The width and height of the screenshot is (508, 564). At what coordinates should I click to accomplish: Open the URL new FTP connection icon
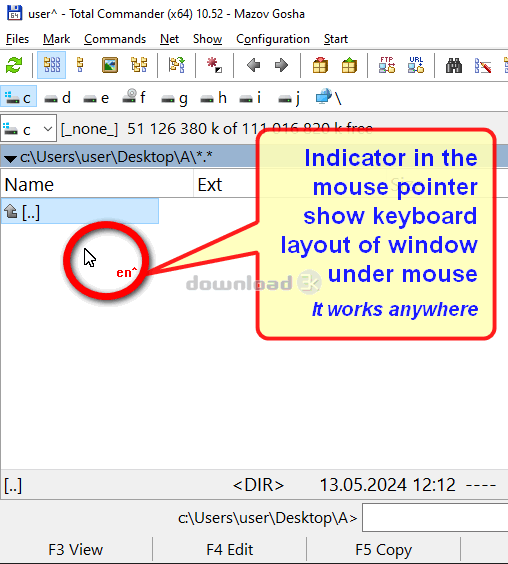click(416, 65)
